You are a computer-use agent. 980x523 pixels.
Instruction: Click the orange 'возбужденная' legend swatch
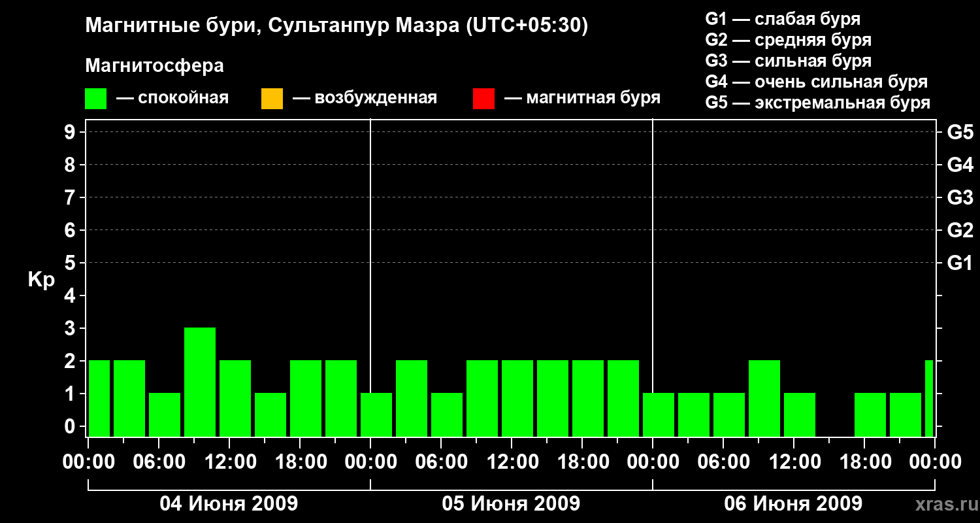[272, 99]
